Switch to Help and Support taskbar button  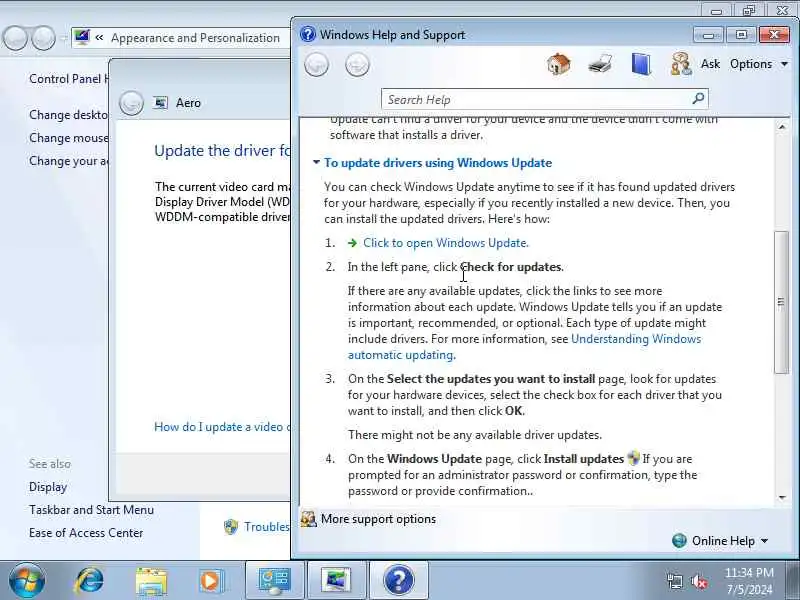(x=398, y=581)
